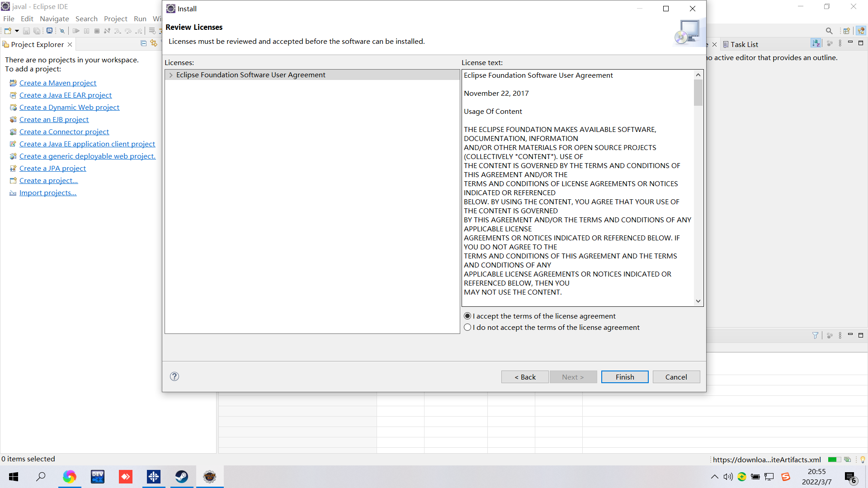Open Outline view three-dot view menu
The image size is (868, 488).
(840, 43)
